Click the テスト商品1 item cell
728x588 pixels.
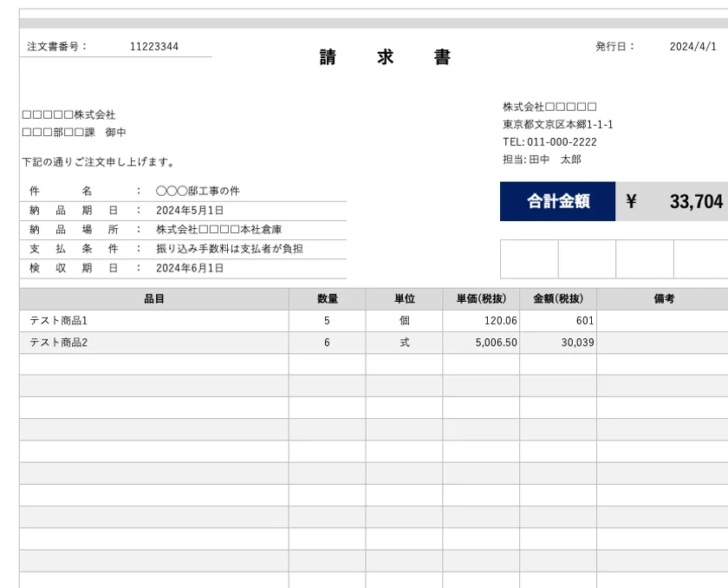pyautogui.click(x=154, y=321)
